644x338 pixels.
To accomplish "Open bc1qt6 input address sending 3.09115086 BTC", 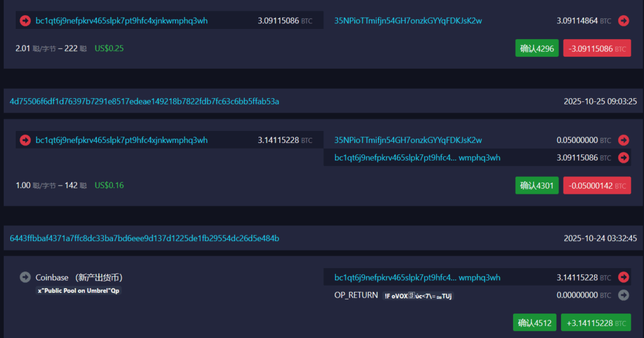I will (121, 21).
